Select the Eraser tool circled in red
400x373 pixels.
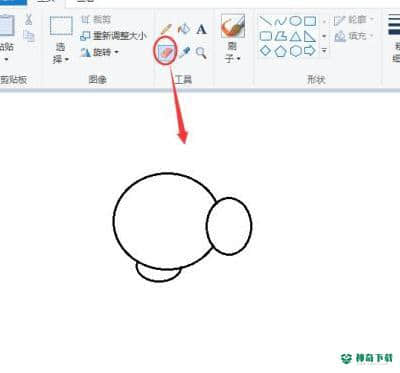pos(166,52)
